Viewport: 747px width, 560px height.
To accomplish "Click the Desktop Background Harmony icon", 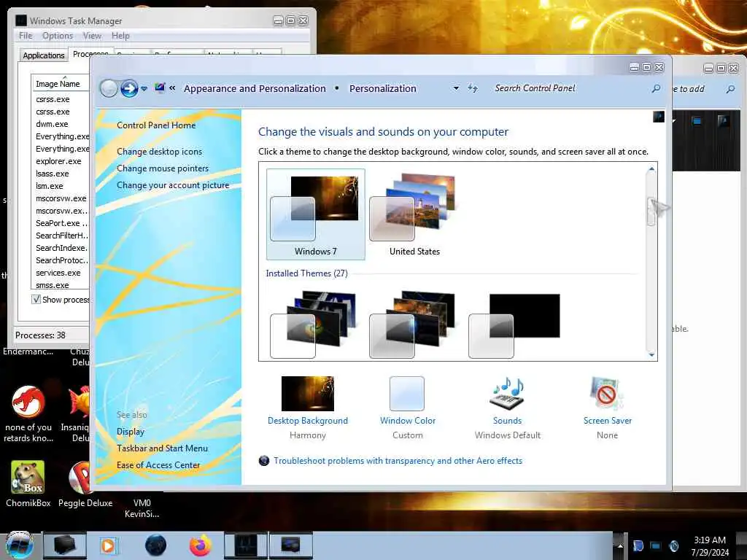I will coord(308,393).
